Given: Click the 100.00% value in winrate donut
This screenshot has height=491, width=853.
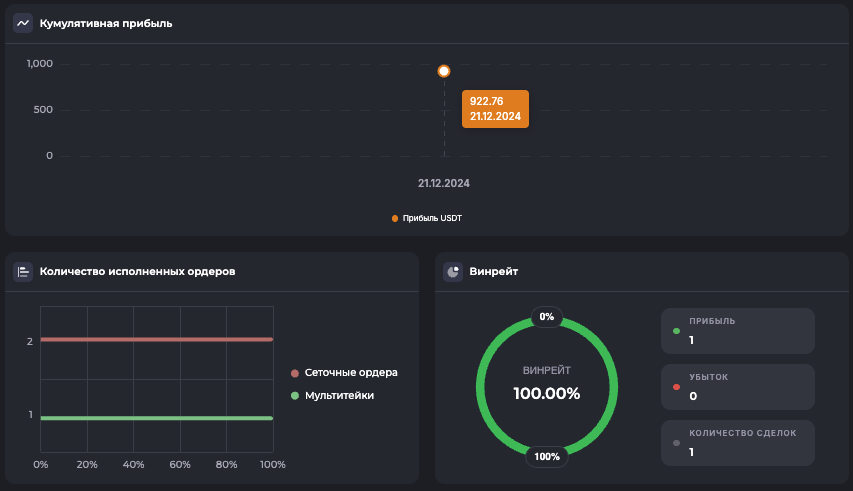Looking at the screenshot, I should pos(547,393).
